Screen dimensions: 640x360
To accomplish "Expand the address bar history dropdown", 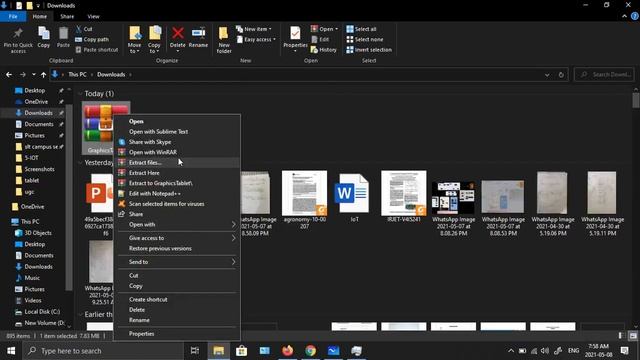I will (547, 75).
